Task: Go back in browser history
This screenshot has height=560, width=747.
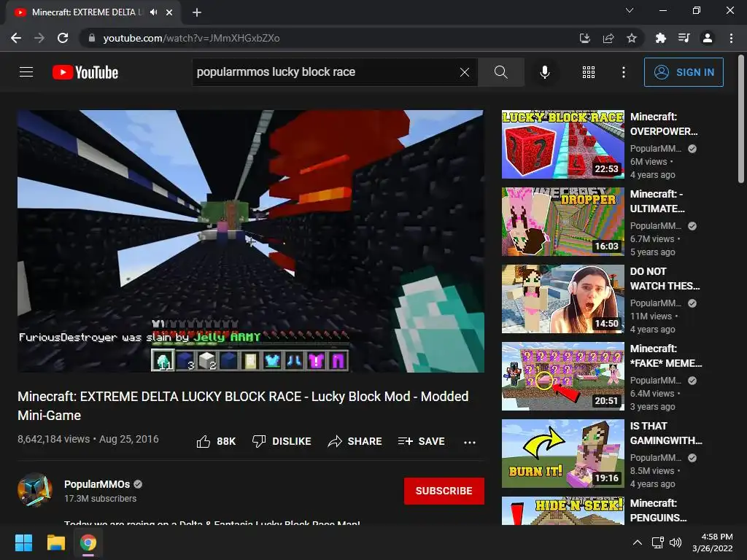Action: click(x=16, y=38)
